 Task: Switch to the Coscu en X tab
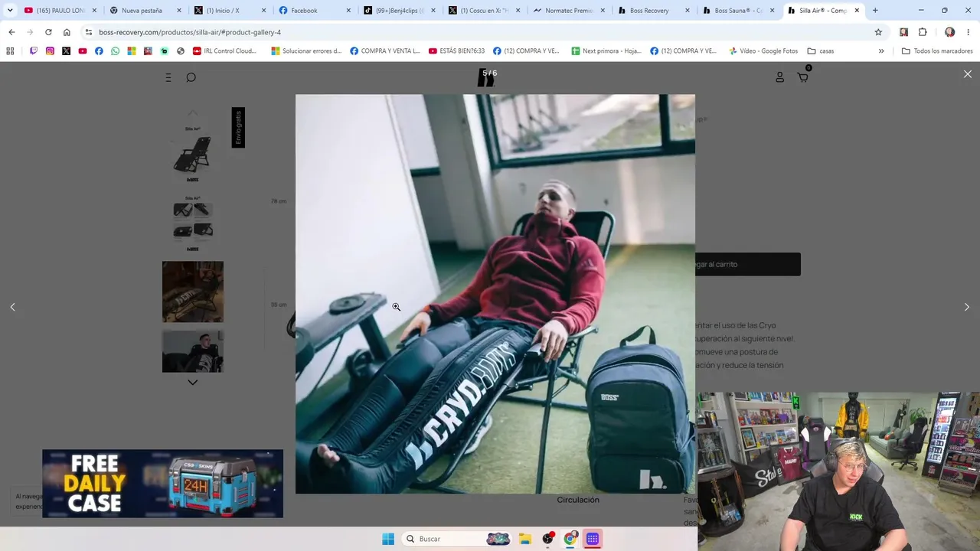484,11
